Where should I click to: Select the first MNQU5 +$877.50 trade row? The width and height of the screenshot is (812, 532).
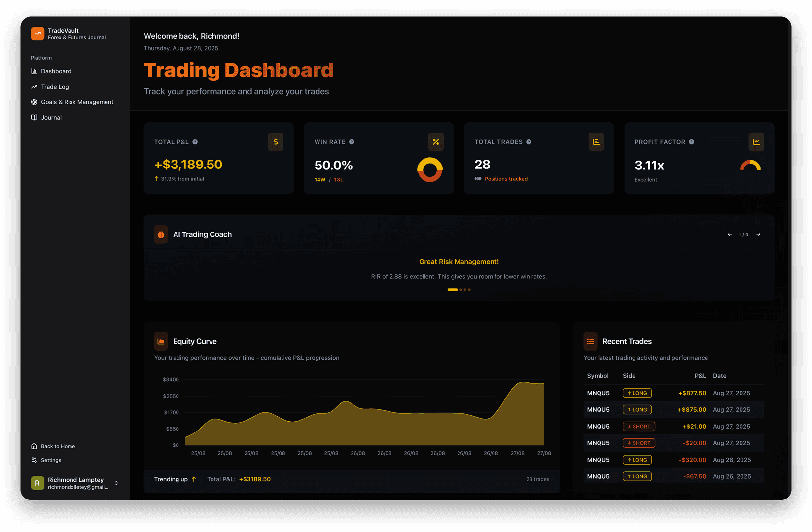(673, 393)
